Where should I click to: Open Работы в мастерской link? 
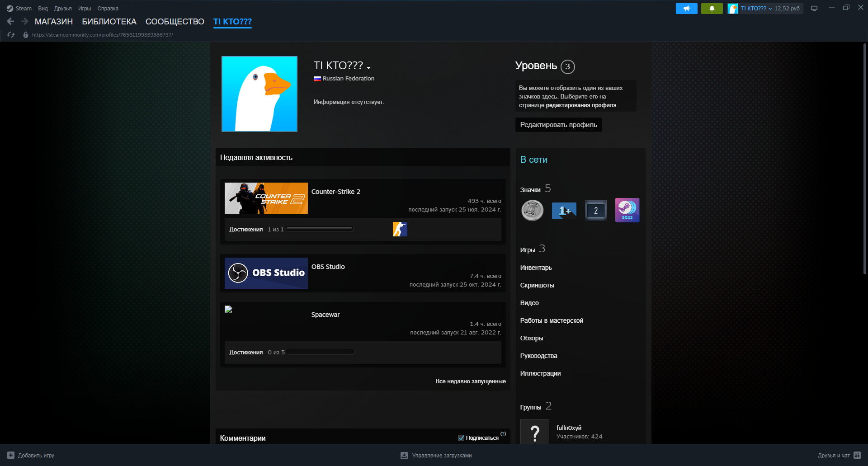[552, 320]
